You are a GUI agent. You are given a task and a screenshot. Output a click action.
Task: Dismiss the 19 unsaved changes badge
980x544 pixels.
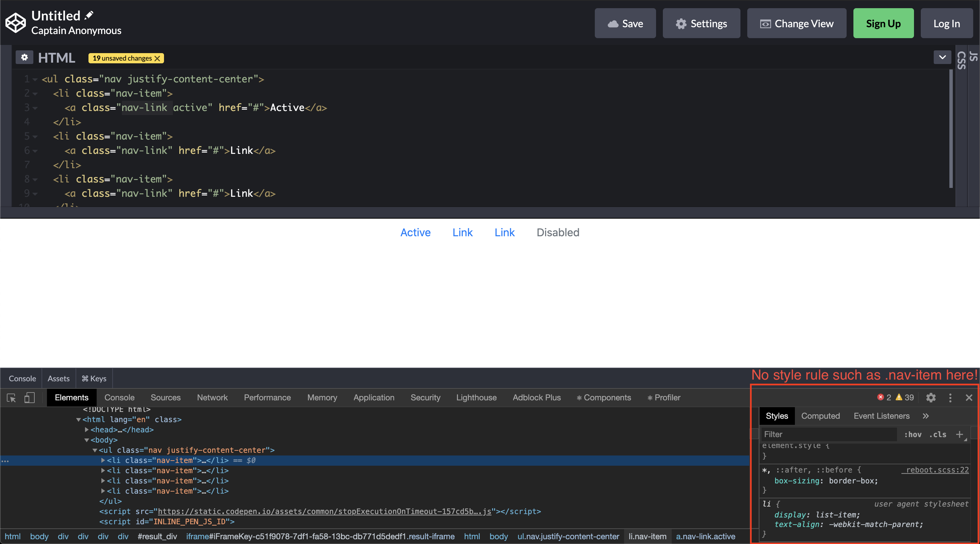(157, 58)
